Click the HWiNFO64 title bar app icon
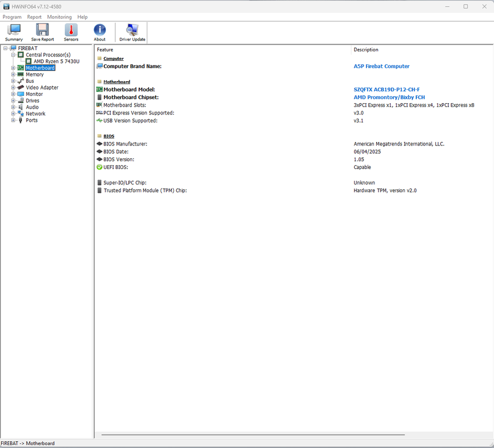 (x=6, y=6)
